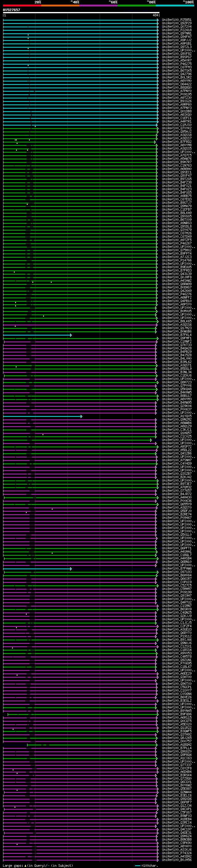
Task: Click hit UniRef100_C6TFM3
Action: click(x=177, y=67)
